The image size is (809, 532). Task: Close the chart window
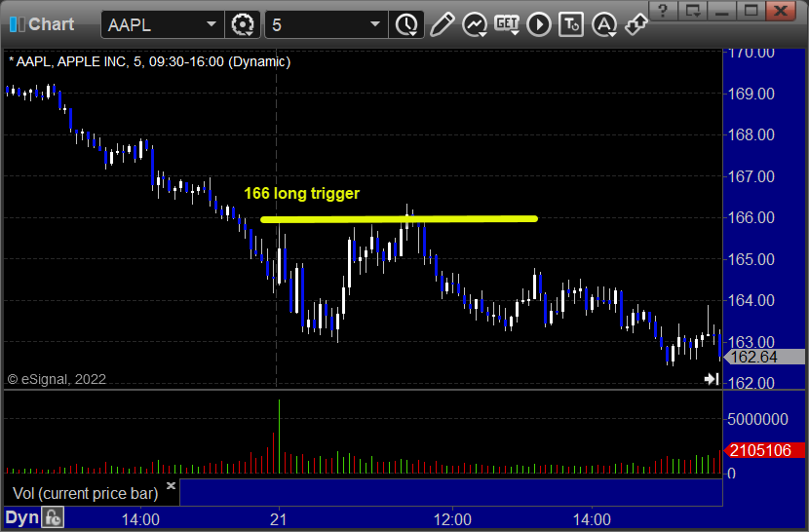point(781,11)
